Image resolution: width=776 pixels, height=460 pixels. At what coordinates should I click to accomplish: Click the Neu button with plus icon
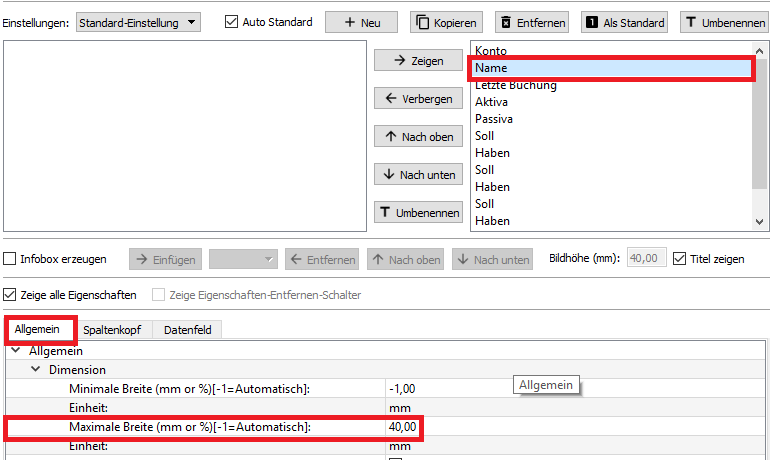[x=361, y=22]
